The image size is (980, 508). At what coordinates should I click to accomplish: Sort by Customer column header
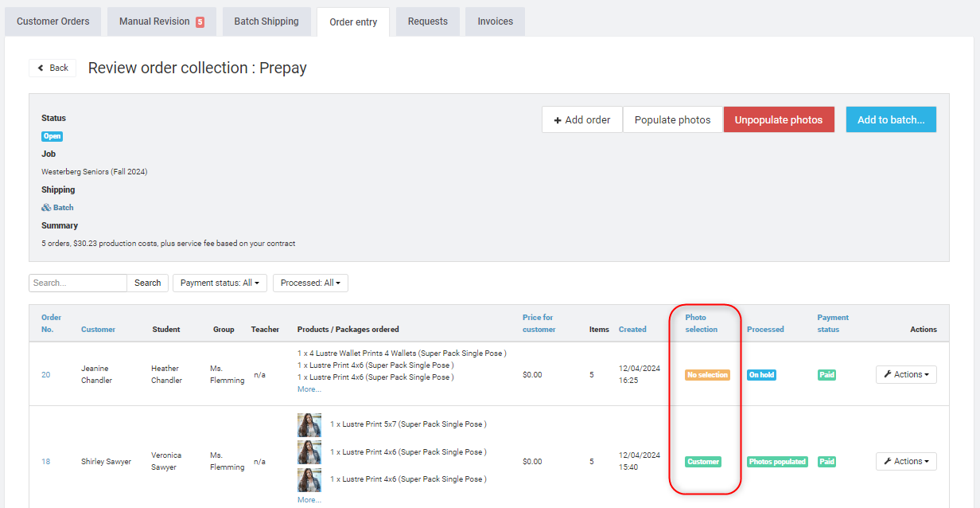pos(98,329)
